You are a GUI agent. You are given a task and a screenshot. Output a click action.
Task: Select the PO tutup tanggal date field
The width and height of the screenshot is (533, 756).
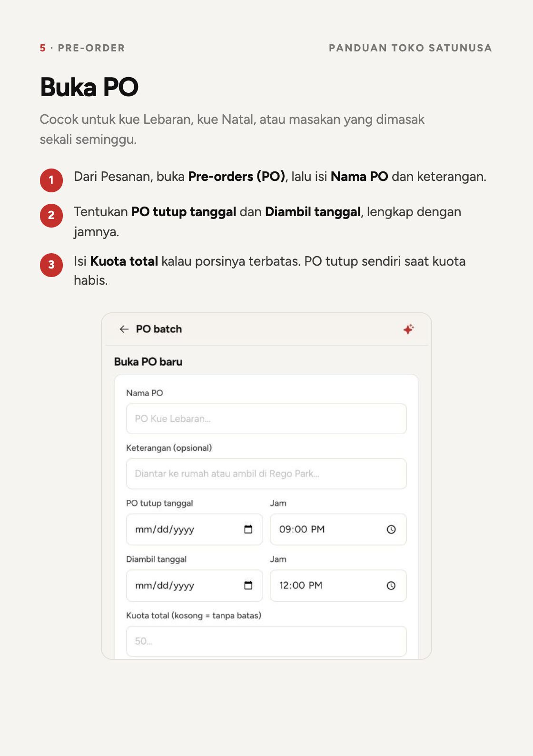(x=194, y=529)
